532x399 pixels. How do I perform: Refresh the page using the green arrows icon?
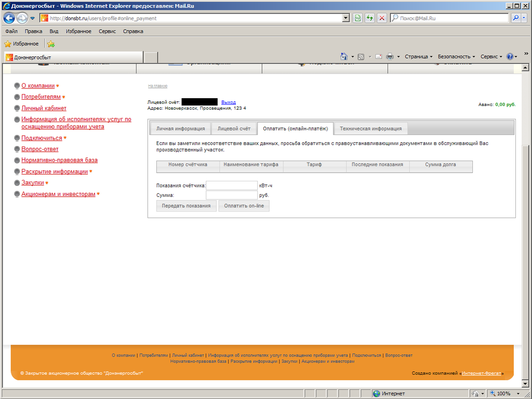coord(370,18)
